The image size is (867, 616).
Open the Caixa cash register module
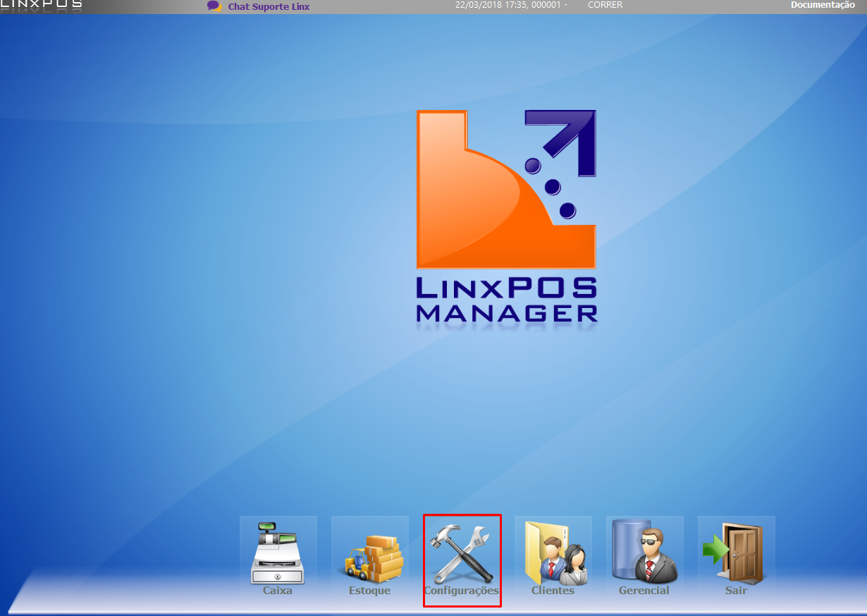pyautogui.click(x=278, y=557)
